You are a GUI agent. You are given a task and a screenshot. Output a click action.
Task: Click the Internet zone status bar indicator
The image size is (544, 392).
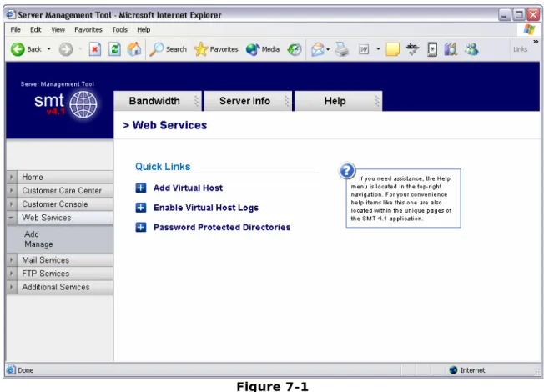pos(467,370)
